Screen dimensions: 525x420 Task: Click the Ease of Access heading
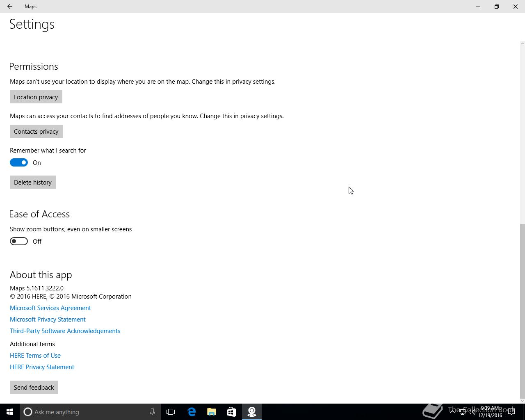pyautogui.click(x=39, y=214)
